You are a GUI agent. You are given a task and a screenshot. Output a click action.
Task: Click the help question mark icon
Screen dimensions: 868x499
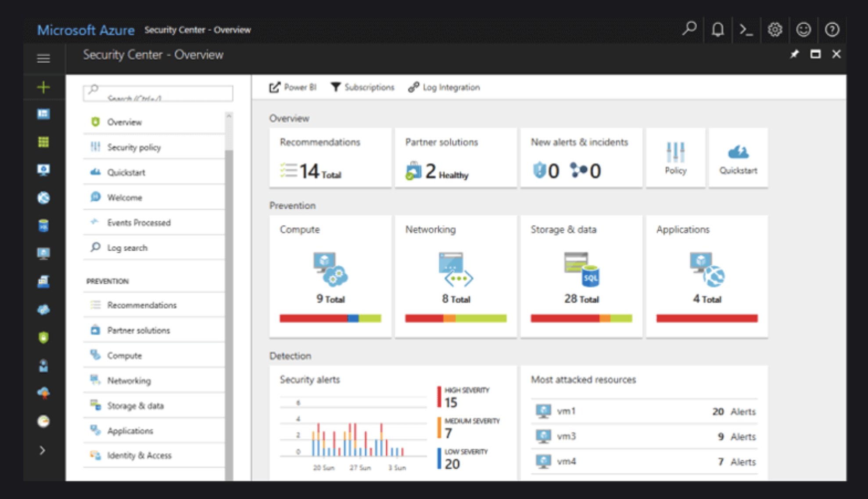tap(832, 30)
